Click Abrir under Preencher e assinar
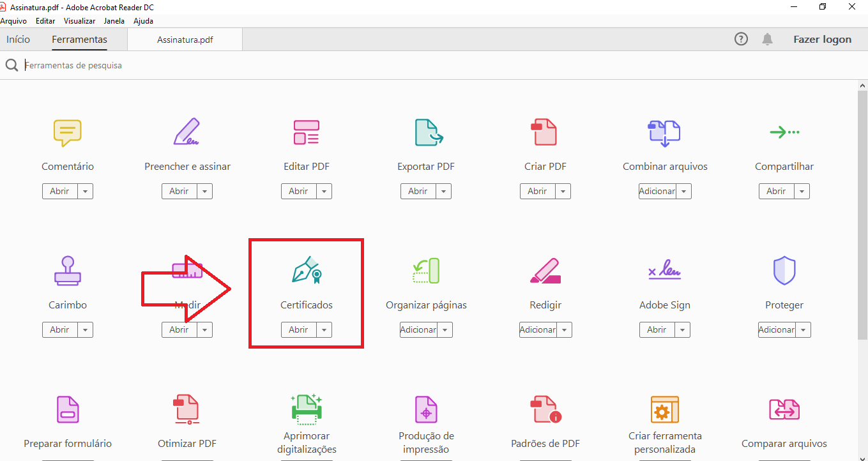Viewport: 868px width, 461px height. coord(179,191)
